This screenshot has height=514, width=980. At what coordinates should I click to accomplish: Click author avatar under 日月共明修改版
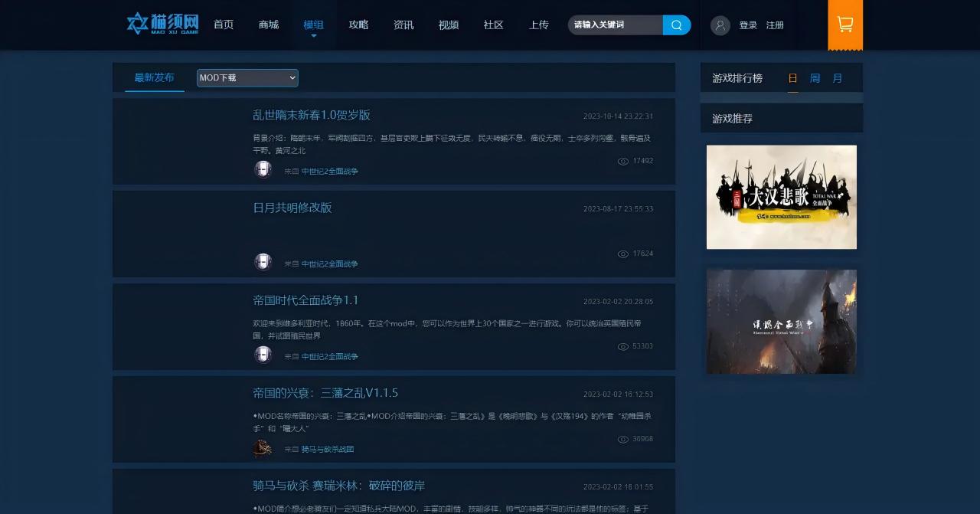point(263,262)
